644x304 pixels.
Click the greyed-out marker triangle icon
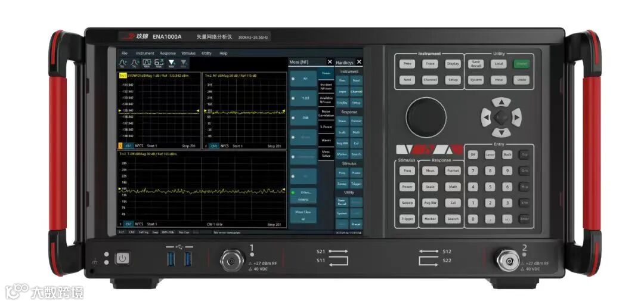click(x=184, y=63)
